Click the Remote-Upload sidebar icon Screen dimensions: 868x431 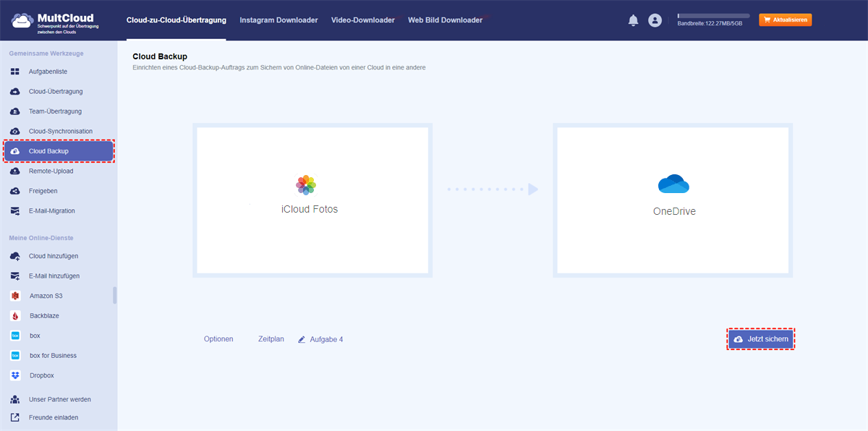pyautogui.click(x=15, y=171)
